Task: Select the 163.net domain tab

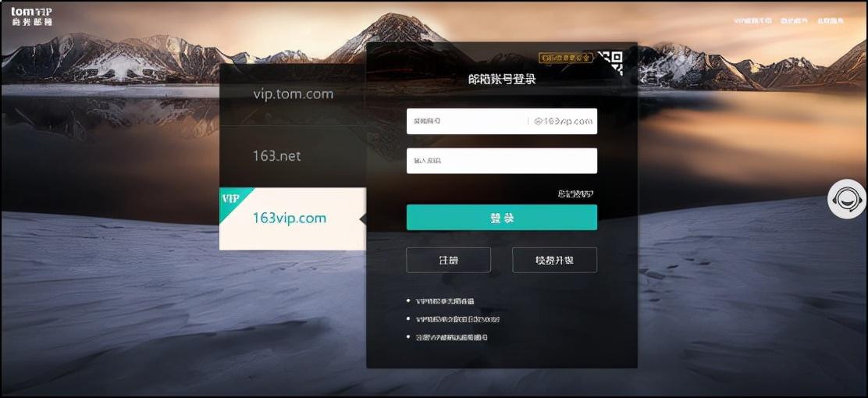Action: (293, 156)
